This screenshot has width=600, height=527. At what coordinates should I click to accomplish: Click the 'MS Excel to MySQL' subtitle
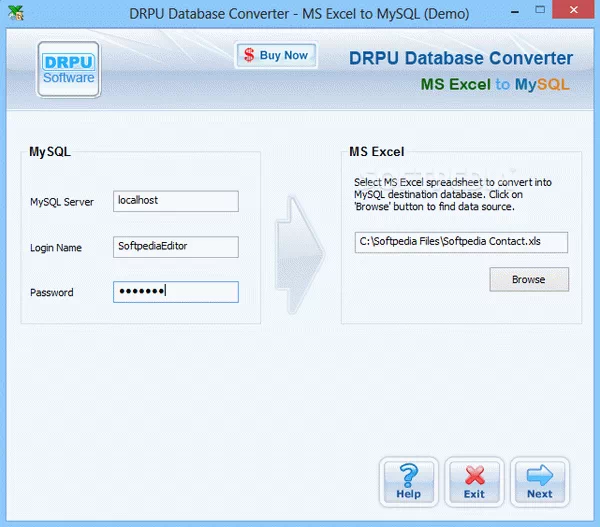pos(495,84)
